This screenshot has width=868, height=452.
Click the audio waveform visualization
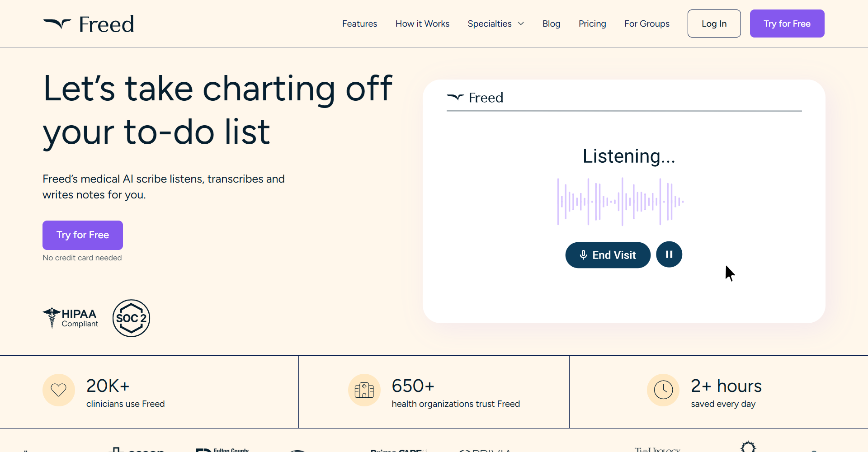620,202
